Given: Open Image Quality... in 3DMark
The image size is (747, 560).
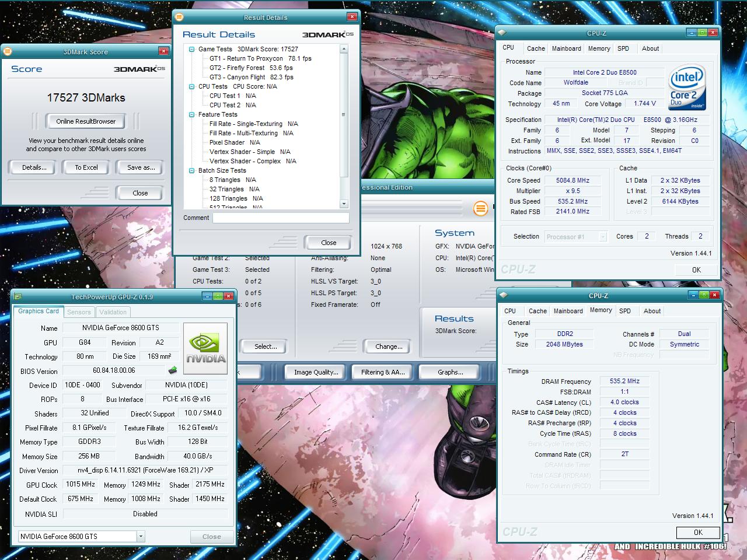Looking at the screenshot, I should pos(316,372).
